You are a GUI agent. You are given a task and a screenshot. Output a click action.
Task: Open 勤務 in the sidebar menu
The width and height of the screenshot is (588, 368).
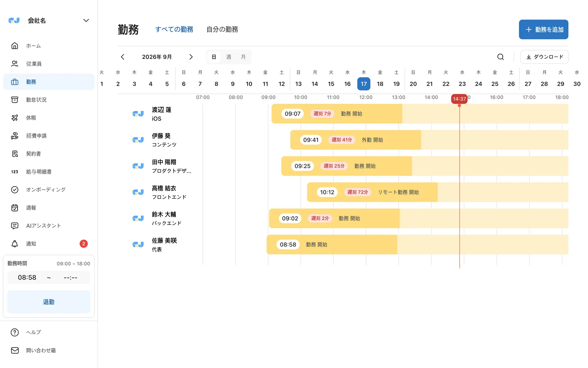(x=49, y=82)
